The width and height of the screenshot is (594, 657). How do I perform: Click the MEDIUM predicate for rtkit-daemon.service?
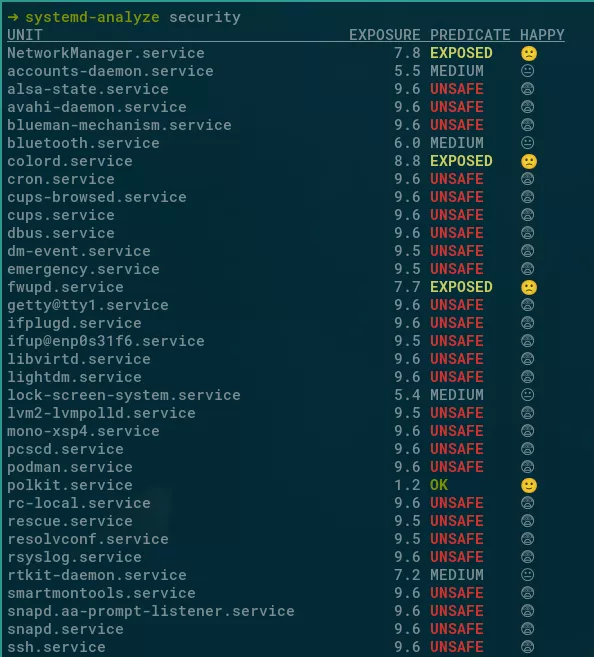click(457, 575)
